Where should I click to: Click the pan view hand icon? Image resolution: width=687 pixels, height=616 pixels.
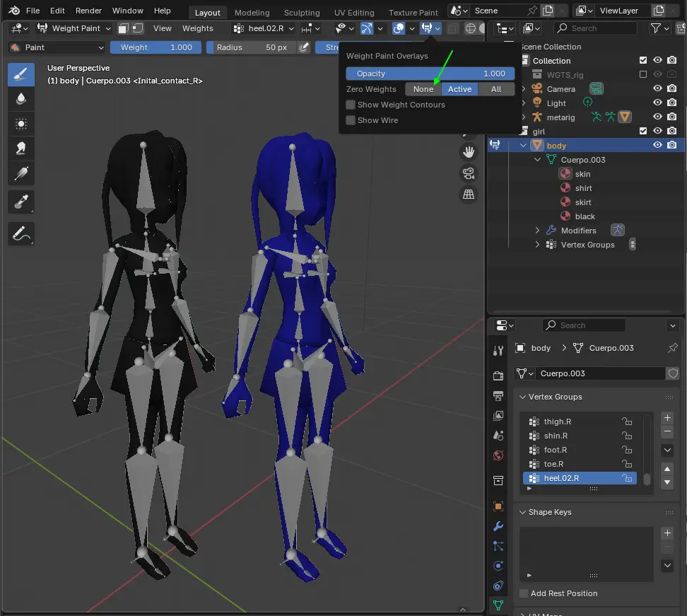tap(468, 152)
